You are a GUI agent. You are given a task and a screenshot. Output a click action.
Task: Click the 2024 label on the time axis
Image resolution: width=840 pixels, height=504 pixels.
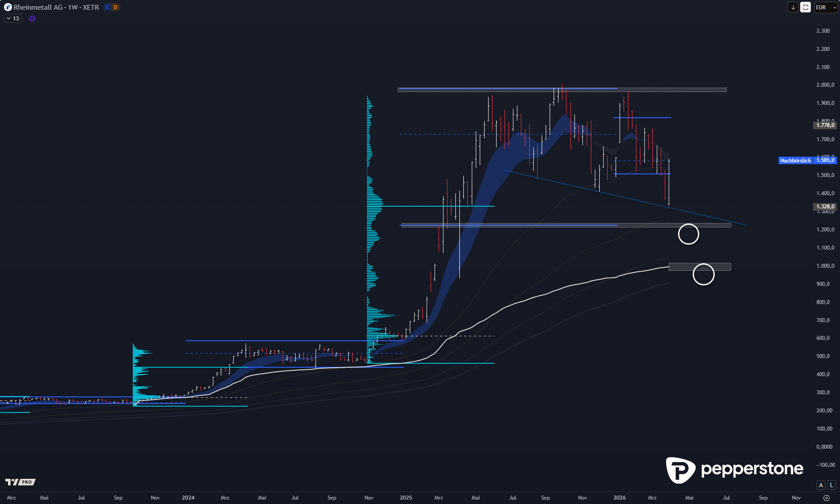[x=188, y=498]
